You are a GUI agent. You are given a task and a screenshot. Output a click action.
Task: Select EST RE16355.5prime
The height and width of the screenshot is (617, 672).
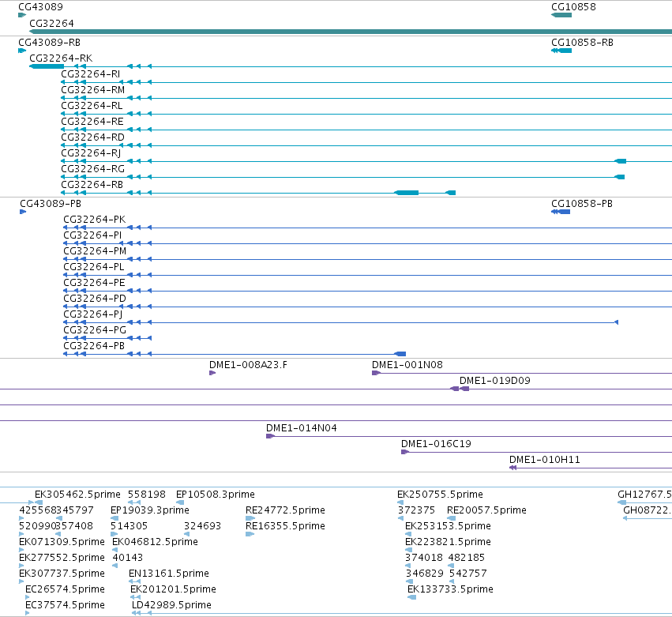285,526
